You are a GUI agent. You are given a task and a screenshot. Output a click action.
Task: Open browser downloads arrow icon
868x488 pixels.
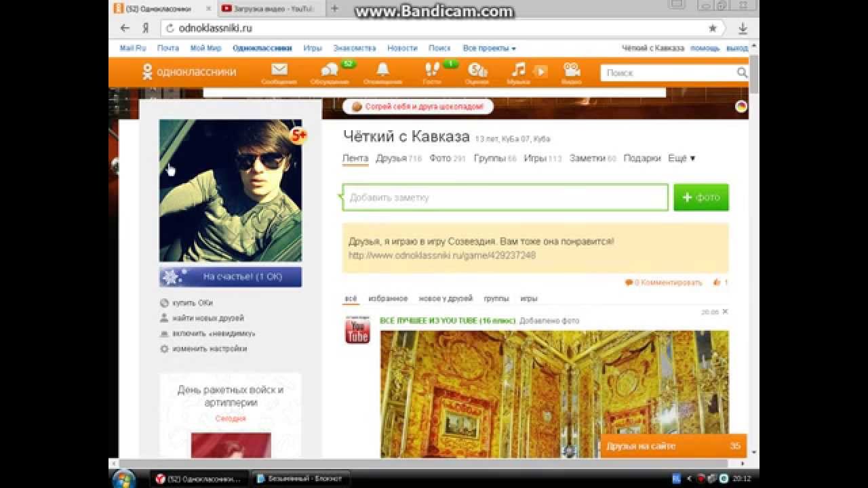tap(743, 28)
